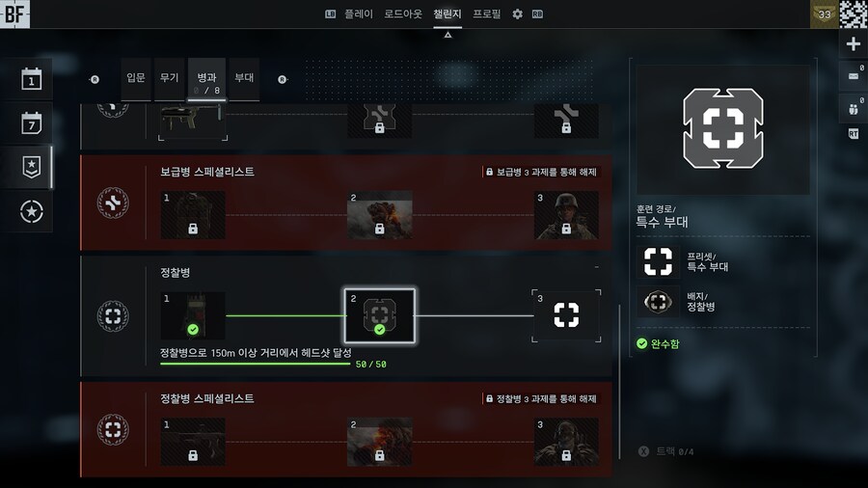The height and width of the screenshot is (488, 868).
Task: Select locked 보급병 스페셜리스트 stage 2 thumbnail
Action: tap(380, 215)
